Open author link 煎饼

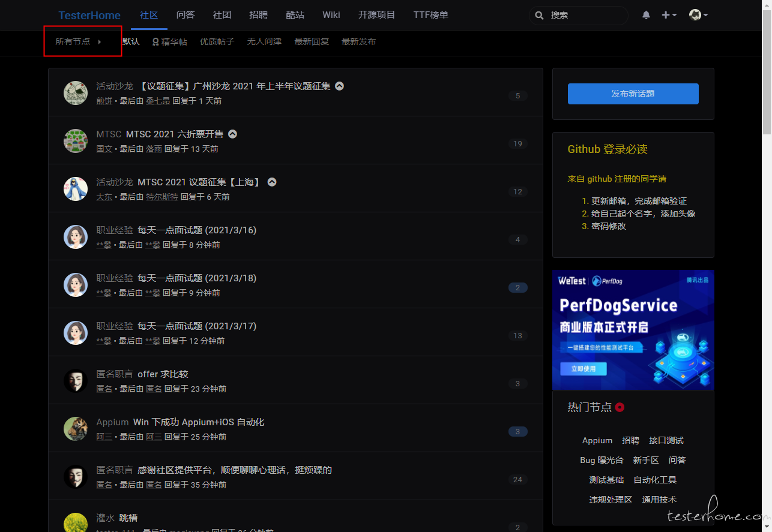tap(104, 101)
